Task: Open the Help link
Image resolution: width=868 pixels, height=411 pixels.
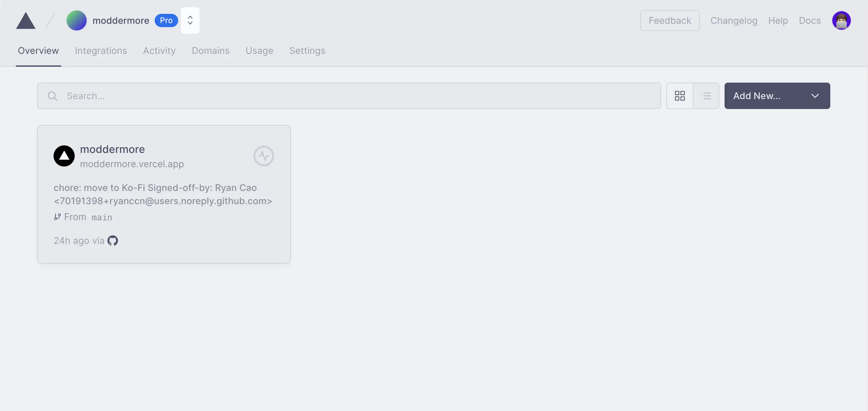Action: click(778, 20)
